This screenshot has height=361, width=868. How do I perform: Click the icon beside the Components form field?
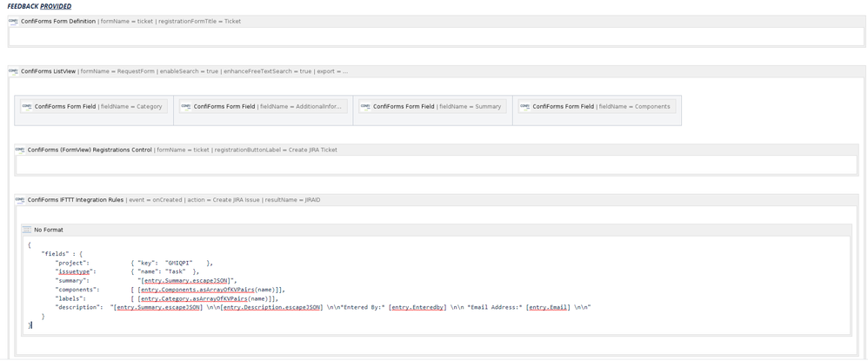pos(524,106)
